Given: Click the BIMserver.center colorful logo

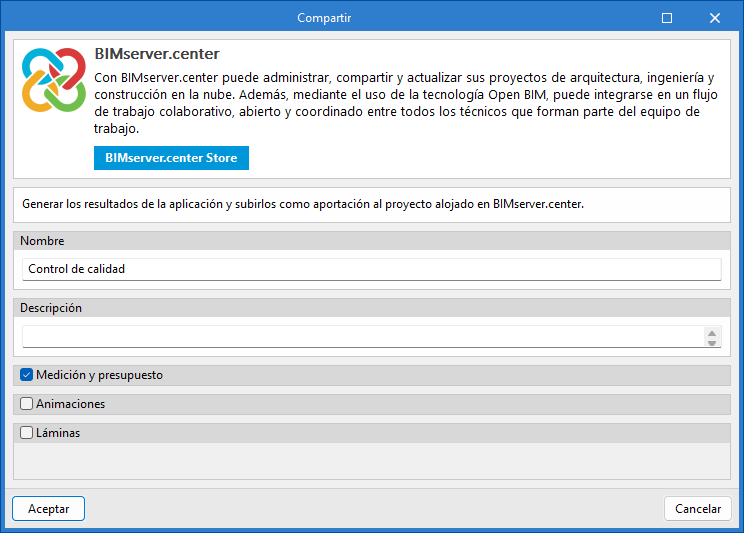Looking at the screenshot, I should click(54, 80).
